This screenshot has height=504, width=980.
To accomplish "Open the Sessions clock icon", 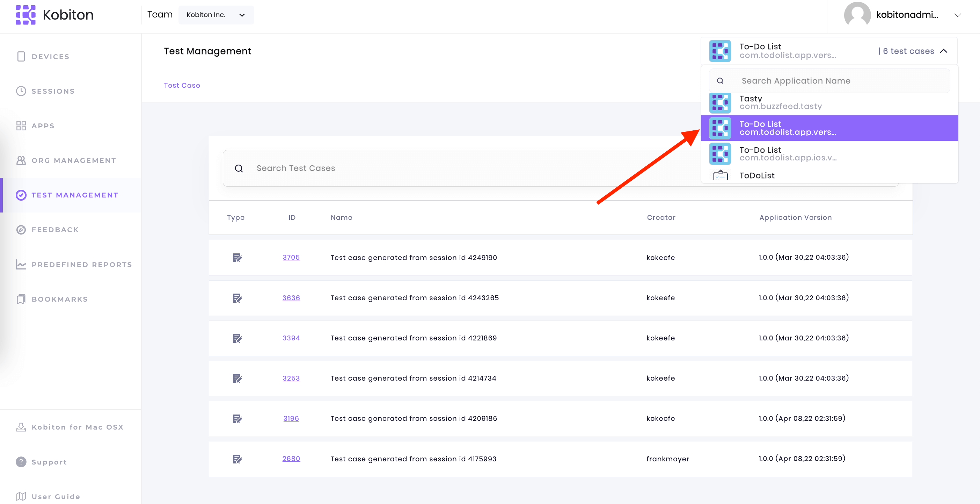I will click(21, 91).
